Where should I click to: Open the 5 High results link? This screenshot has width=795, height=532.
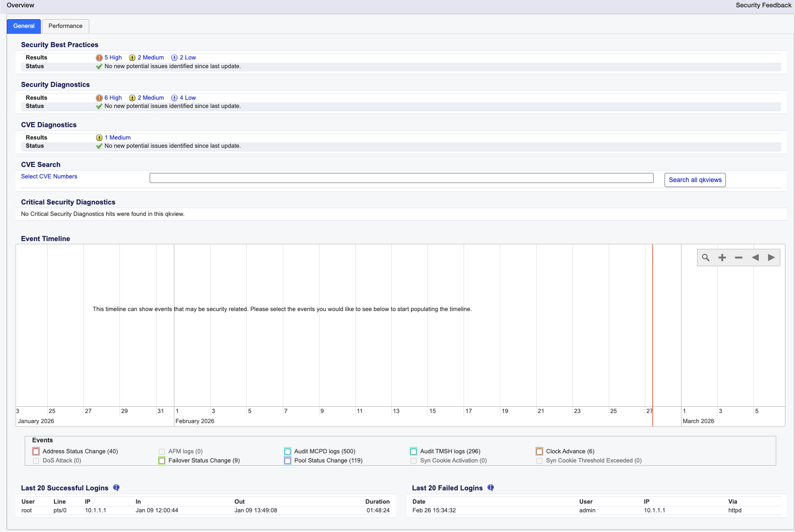[113, 58]
